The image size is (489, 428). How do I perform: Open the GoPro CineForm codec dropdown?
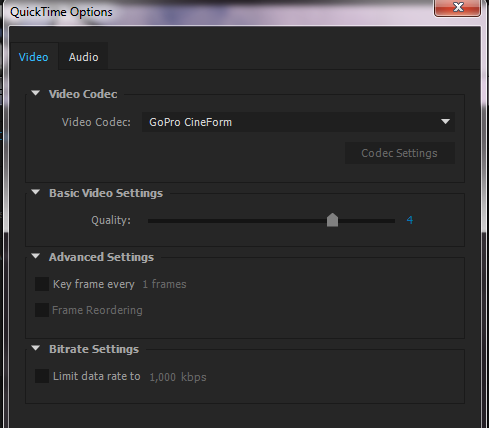pos(298,122)
